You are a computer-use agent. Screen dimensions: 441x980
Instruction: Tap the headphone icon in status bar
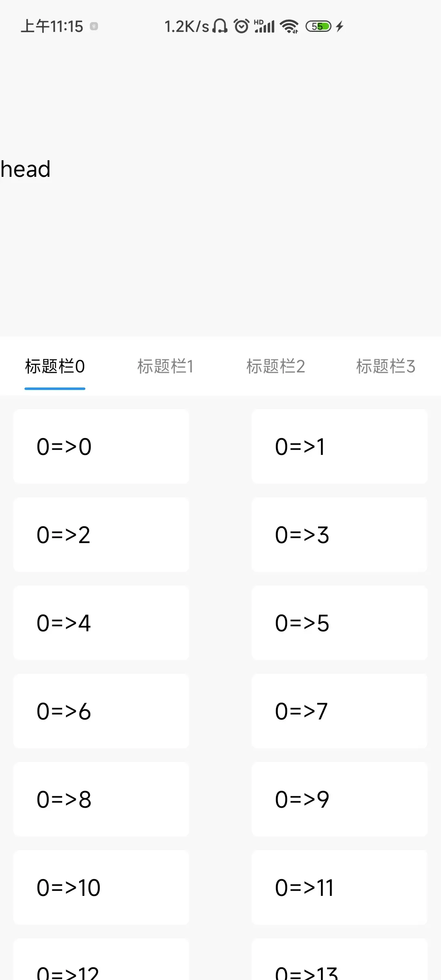[x=220, y=27]
